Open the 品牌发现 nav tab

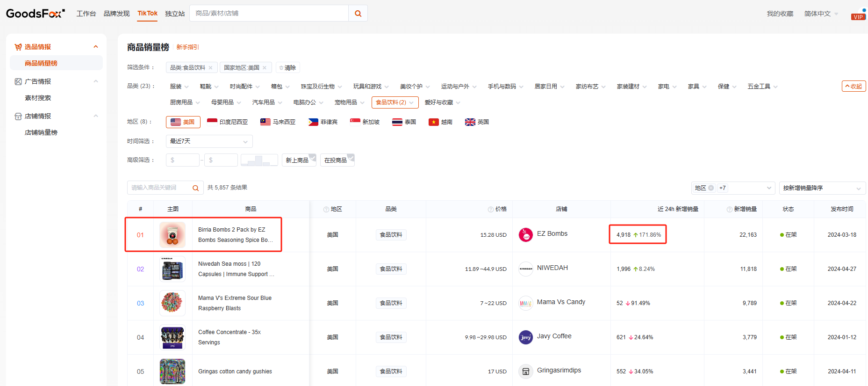click(x=117, y=14)
